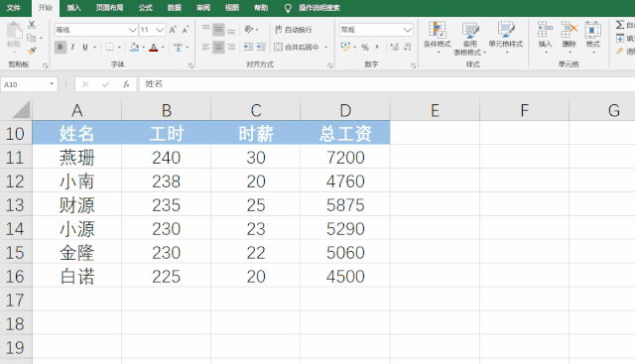Click the Insert Function fx icon
Screen dimensions: 635x364
pyautogui.click(x=126, y=84)
